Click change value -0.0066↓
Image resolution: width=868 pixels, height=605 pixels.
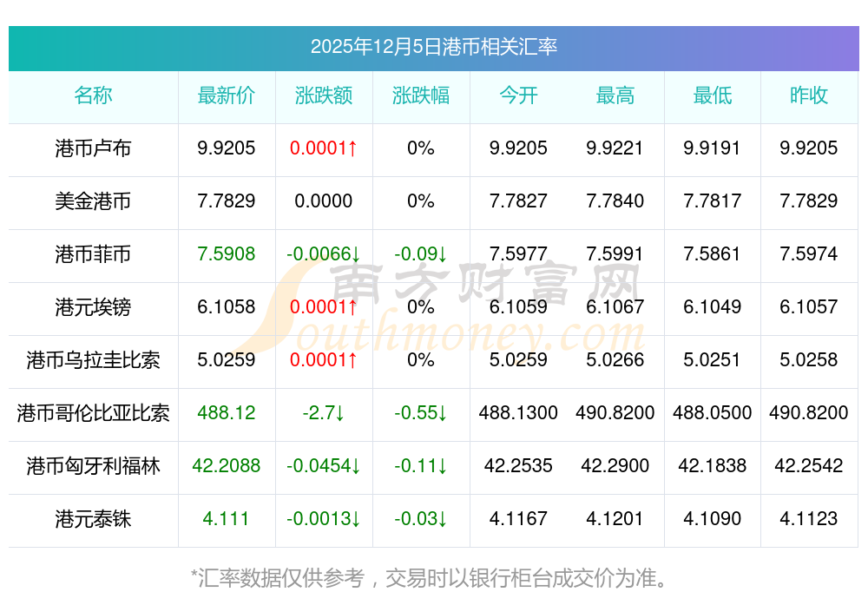(x=323, y=254)
